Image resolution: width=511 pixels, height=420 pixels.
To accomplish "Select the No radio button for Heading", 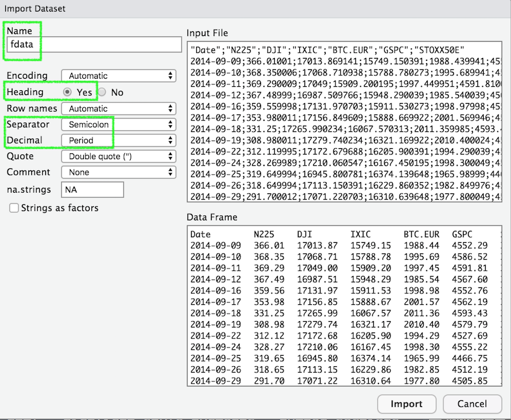I will [x=102, y=92].
